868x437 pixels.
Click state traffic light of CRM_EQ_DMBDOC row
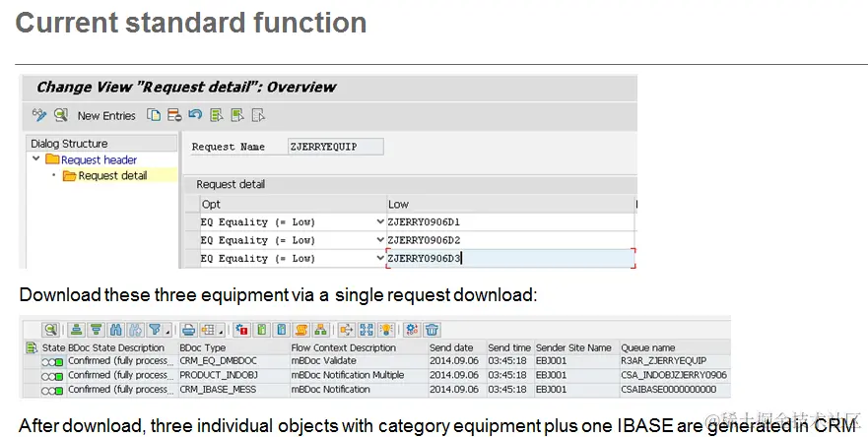pos(52,362)
